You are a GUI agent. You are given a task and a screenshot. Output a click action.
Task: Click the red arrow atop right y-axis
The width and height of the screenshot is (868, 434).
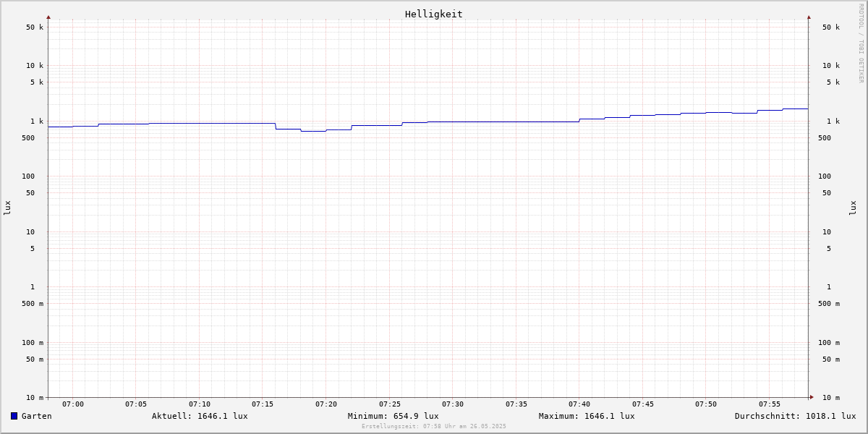coord(809,17)
